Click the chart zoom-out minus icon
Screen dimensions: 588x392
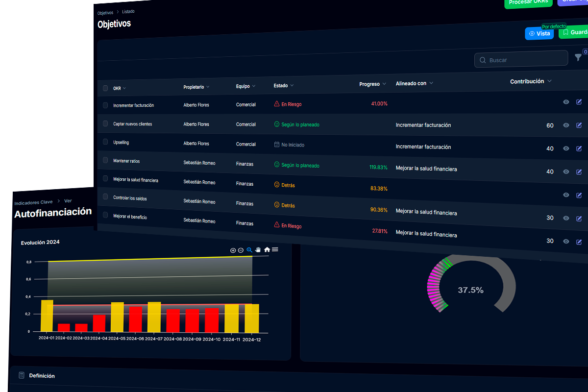(241, 250)
